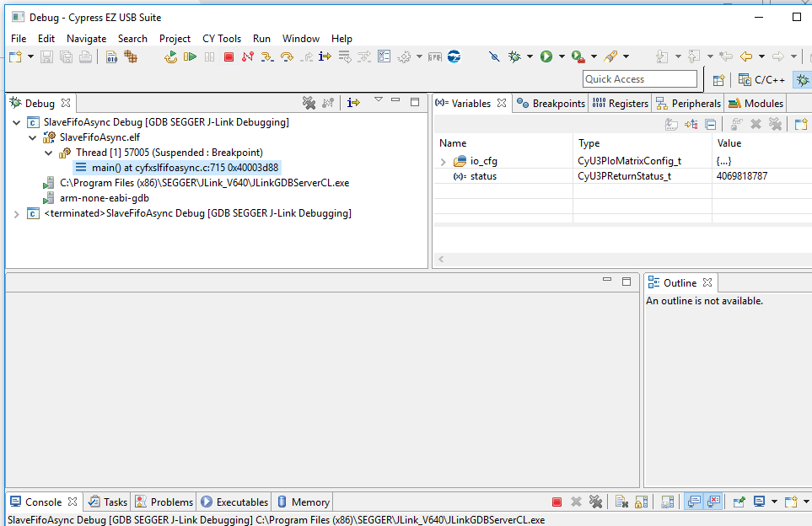Open the CY Tools menu
812x526 pixels.
click(222, 38)
